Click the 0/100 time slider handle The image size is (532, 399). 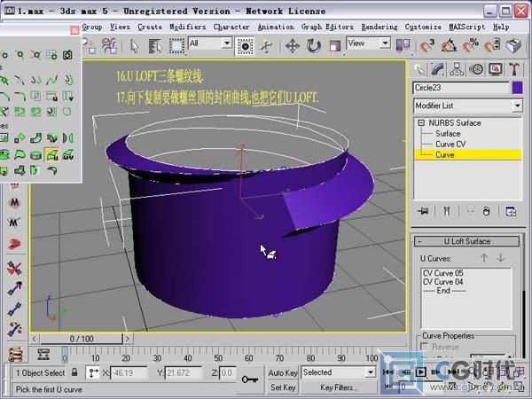pos(82,339)
